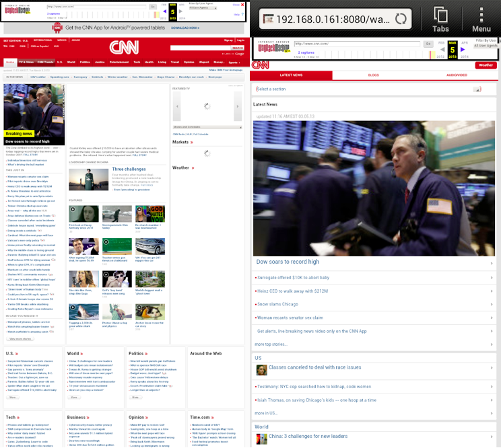Viewport: 501px width, 448px height.
Task: Click the CNN desktop search field
Action: tap(201, 48)
